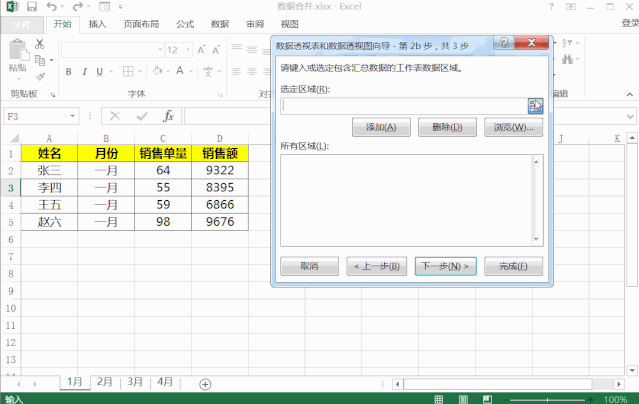
Task: Toggle Underline formatting button
Action: click(x=99, y=72)
